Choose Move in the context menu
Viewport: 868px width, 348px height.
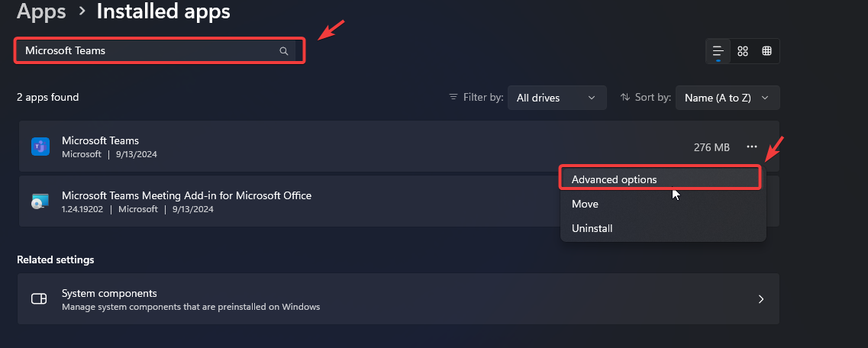point(586,204)
